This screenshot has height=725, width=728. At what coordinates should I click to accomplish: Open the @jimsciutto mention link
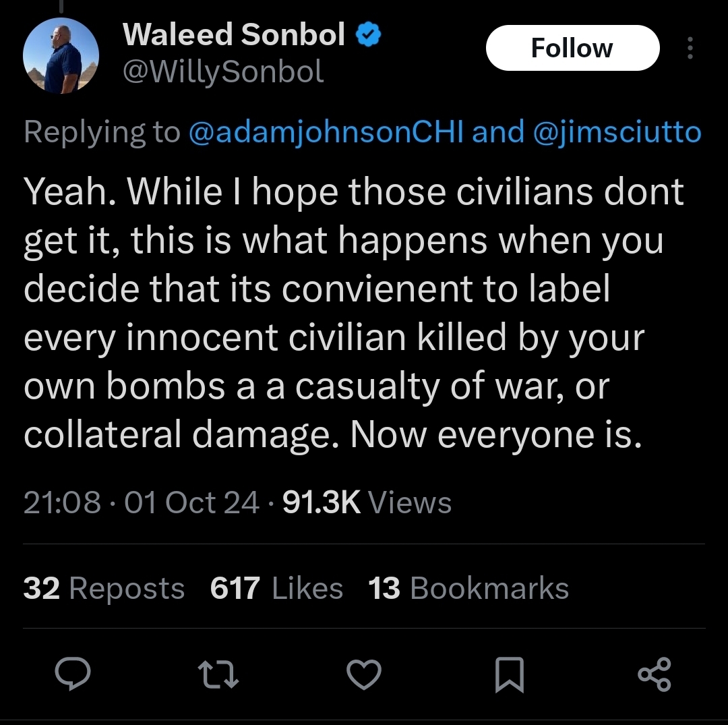coord(617,132)
